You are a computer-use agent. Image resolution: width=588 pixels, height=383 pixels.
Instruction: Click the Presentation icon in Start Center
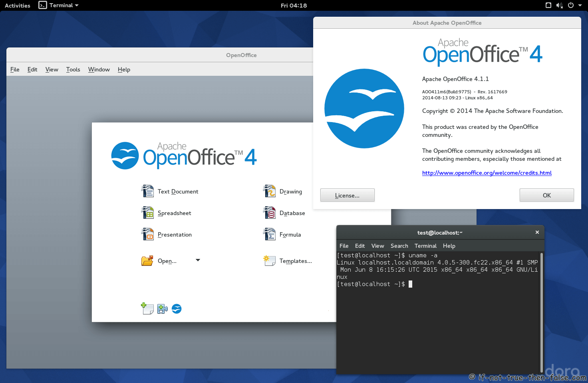147,234
